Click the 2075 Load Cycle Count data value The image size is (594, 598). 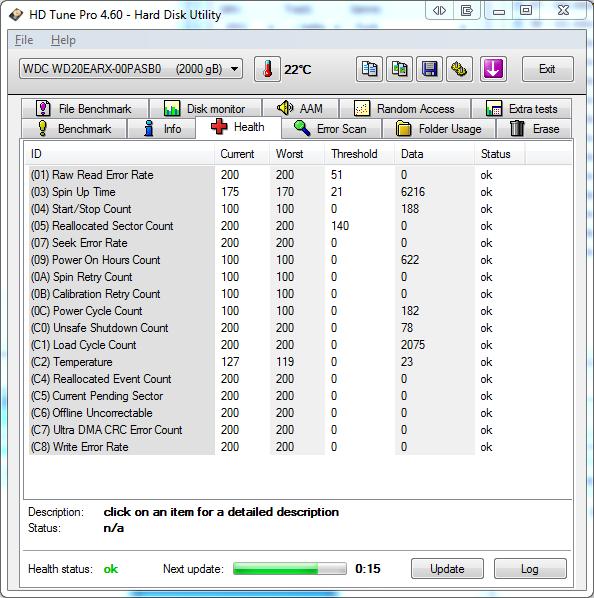pos(413,345)
